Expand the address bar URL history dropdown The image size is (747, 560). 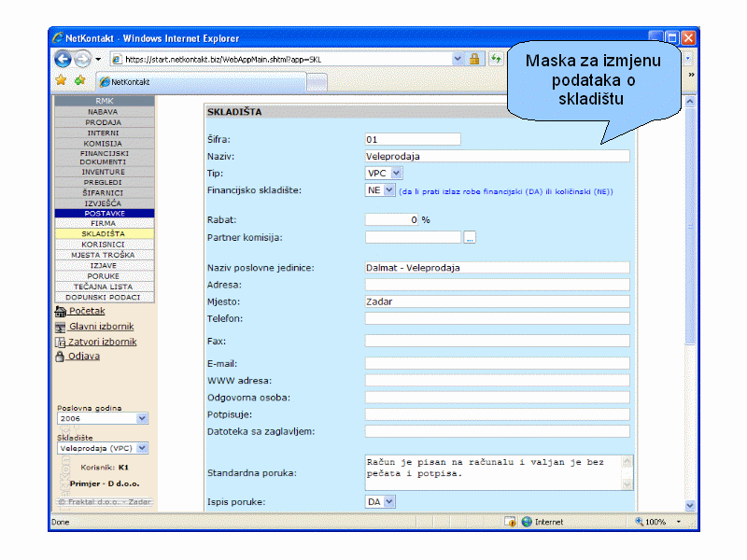coord(458,59)
